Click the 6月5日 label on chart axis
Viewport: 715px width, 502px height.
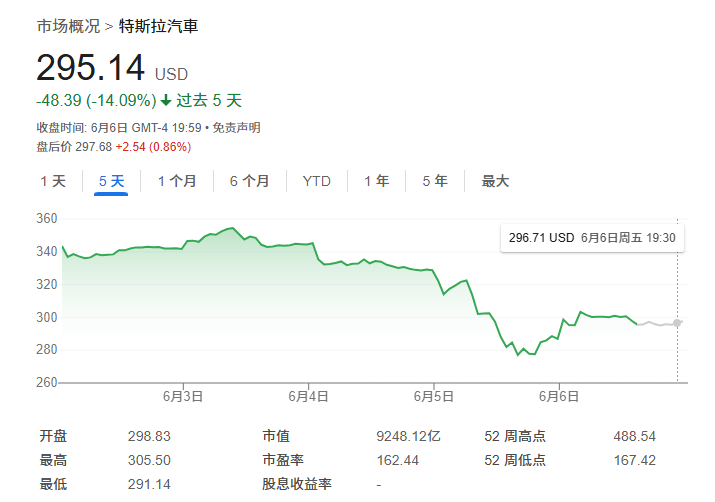coord(433,396)
